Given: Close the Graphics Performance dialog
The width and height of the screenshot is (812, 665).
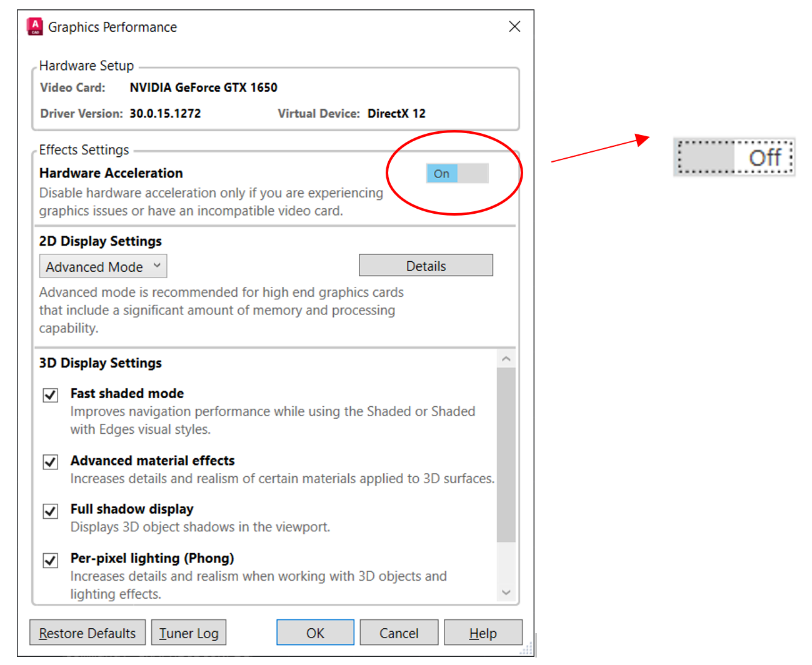Looking at the screenshot, I should [x=514, y=26].
